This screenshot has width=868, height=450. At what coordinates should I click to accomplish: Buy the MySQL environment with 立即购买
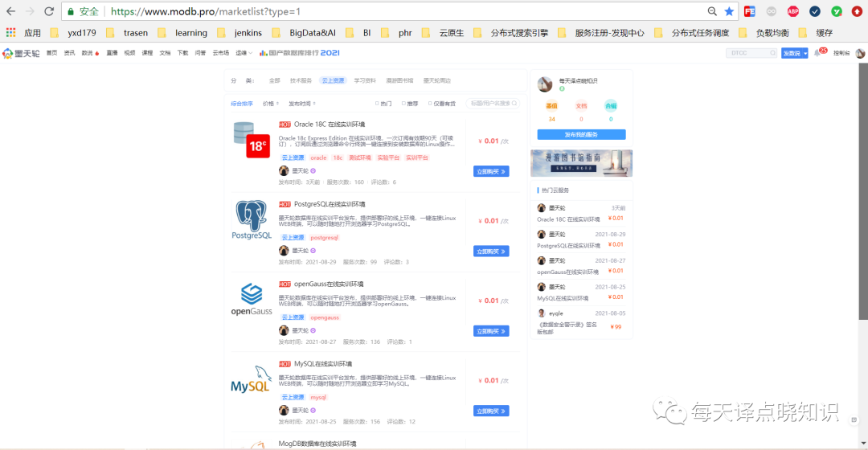pyautogui.click(x=491, y=411)
